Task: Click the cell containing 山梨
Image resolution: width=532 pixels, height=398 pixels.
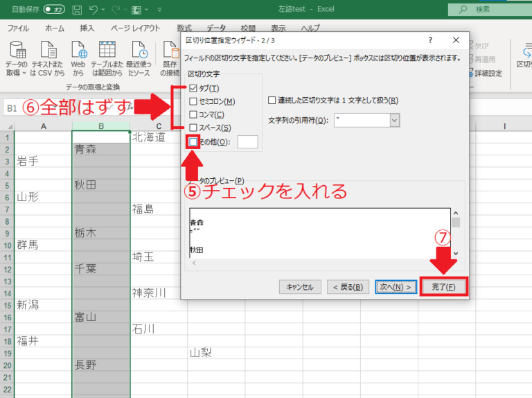Action: click(x=216, y=353)
